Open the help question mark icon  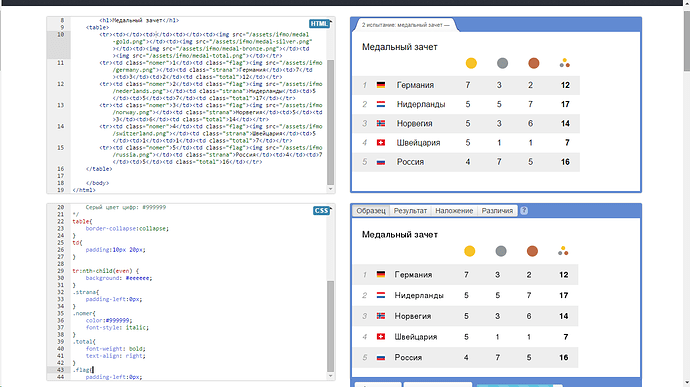(x=524, y=211)
